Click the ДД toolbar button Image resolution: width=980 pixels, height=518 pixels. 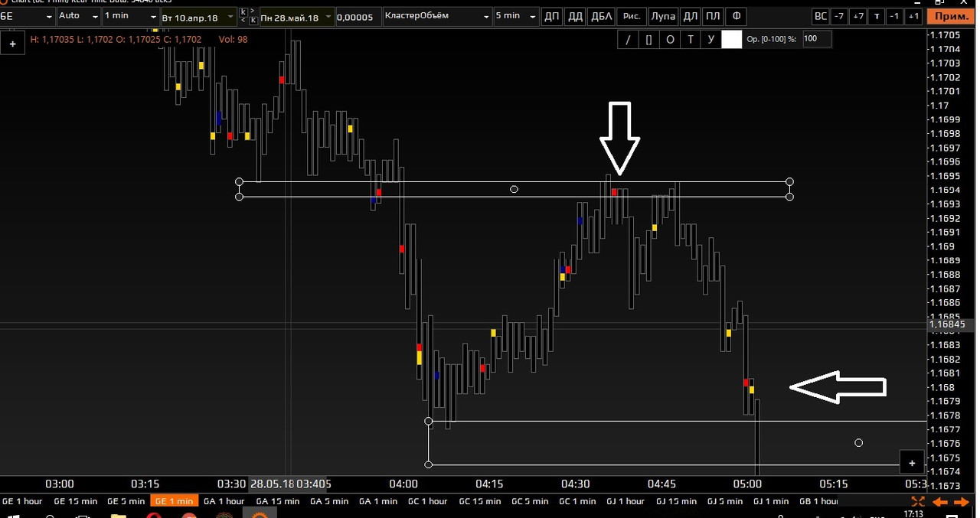pyautogui.click(x=575, y=16)
